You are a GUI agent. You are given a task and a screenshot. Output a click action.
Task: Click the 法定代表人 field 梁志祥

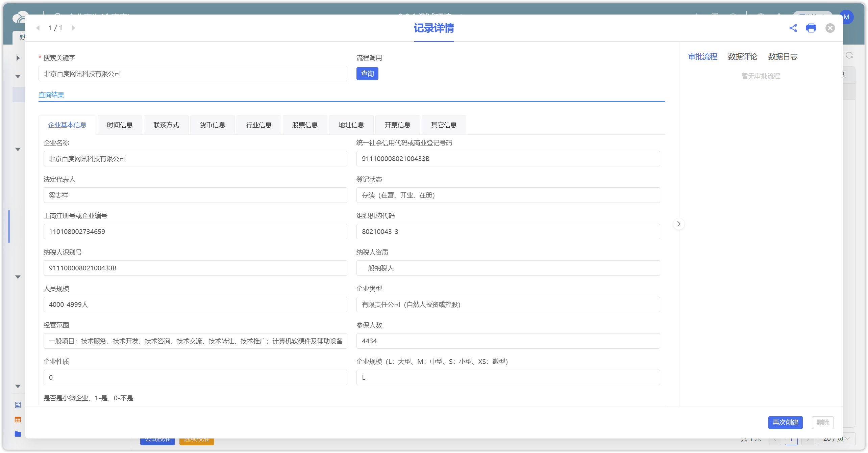coord(195,195)
